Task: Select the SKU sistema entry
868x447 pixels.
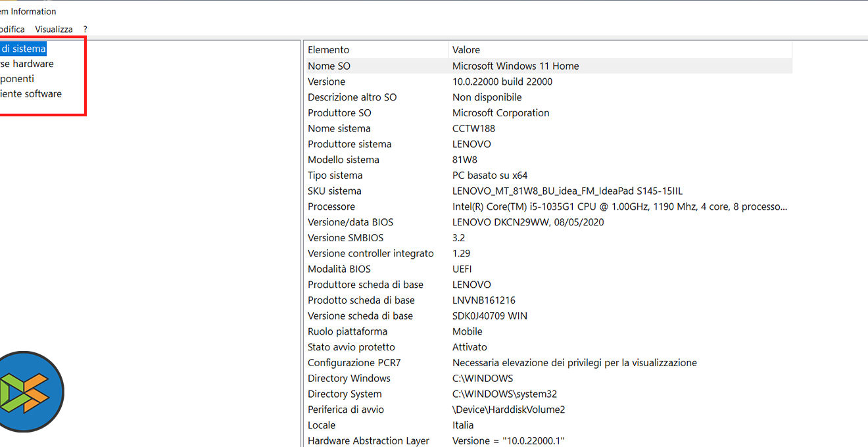Action: point(335,191)
